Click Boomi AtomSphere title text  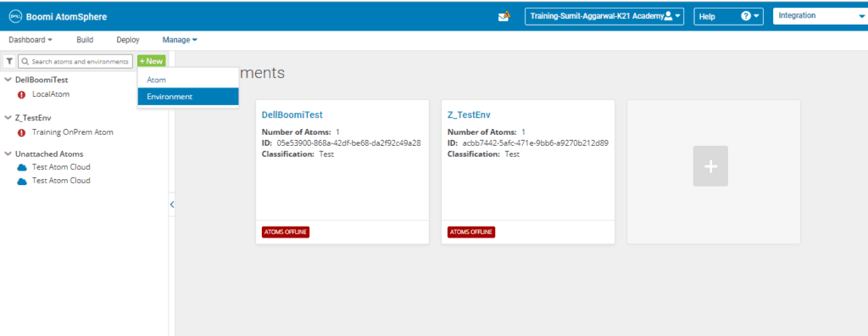pyautogui.click(x=66, y=17)
